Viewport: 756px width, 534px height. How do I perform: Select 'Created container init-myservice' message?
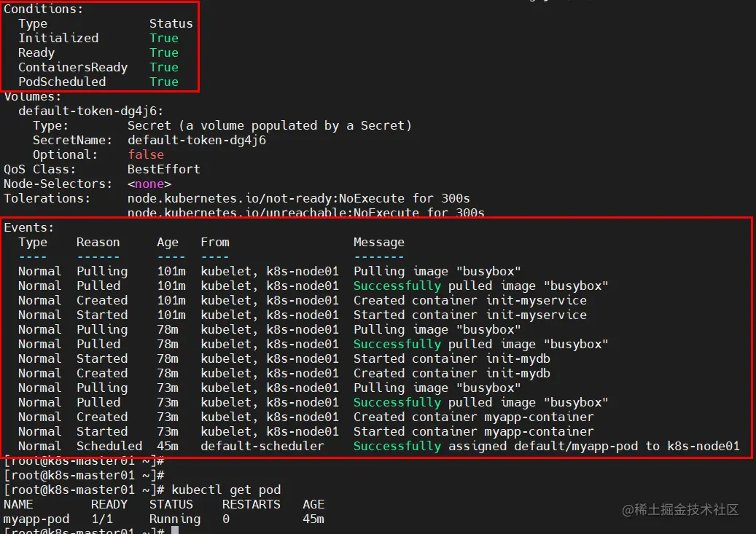470,300
